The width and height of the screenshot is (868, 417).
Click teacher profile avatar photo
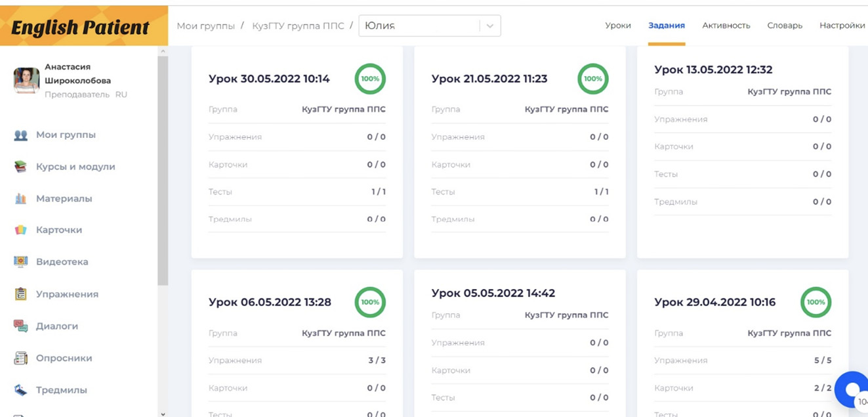tap(26, 80)
